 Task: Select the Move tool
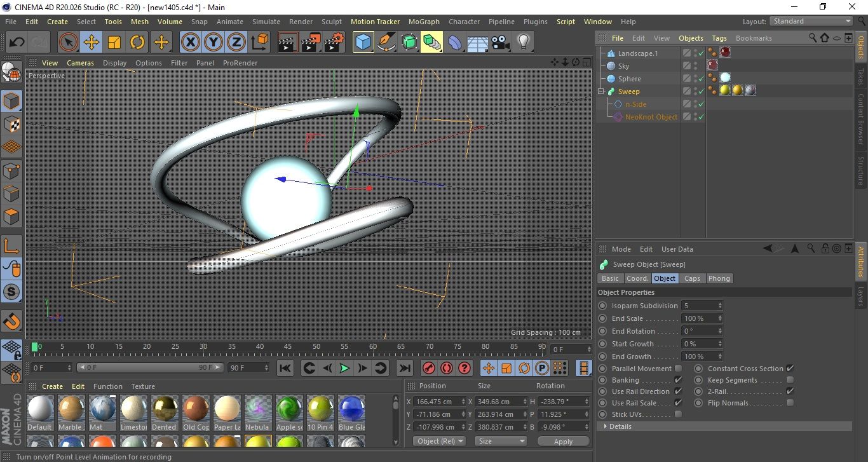point(92,43)
